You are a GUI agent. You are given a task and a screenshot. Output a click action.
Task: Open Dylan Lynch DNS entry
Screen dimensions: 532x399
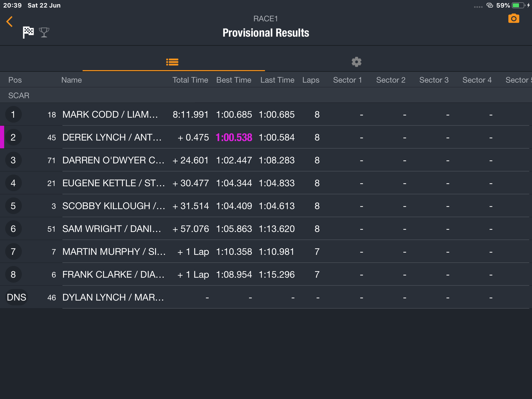pyautogui.click(x=266, y=297)
